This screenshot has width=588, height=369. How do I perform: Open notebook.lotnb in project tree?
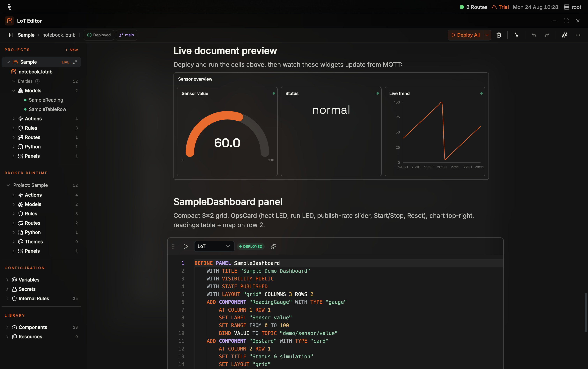[x=35, y=72]
